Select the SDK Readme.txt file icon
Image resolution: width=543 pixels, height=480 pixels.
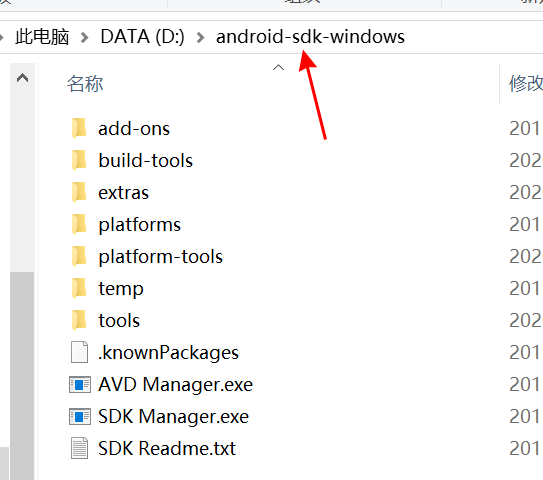[x=80, y=448]
